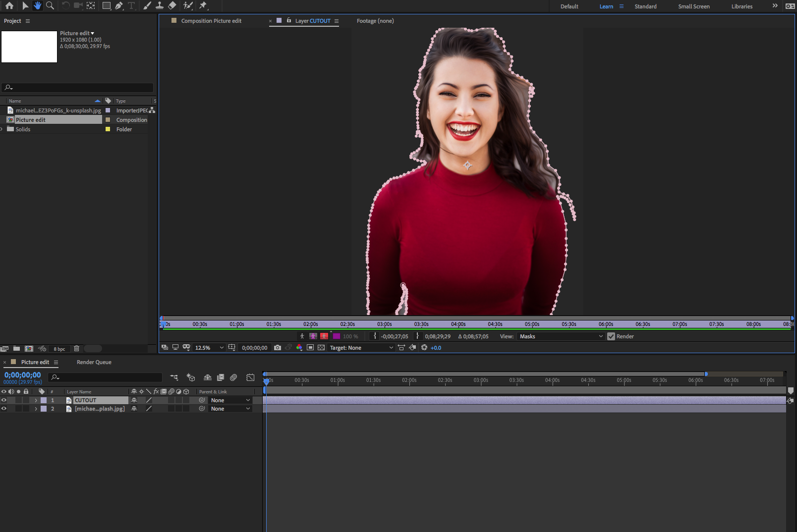
Task: Select the Rectangle shape tool
Action: click(x=107, y=6)
